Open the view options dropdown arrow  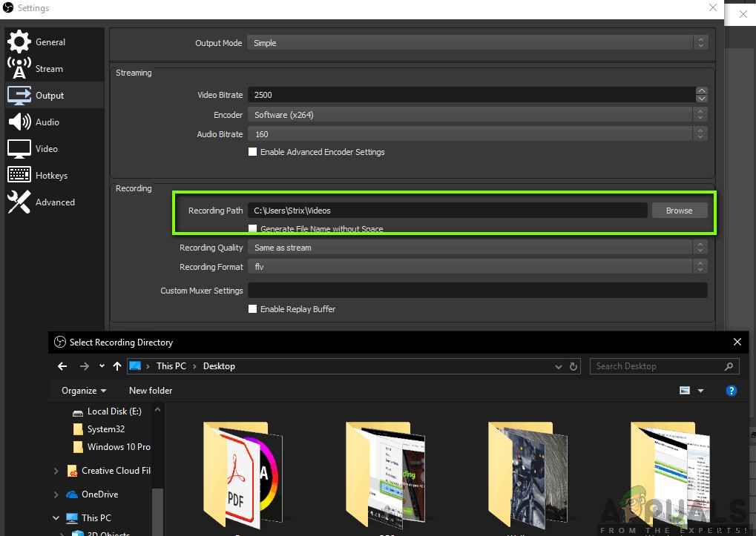coord(700,391)
